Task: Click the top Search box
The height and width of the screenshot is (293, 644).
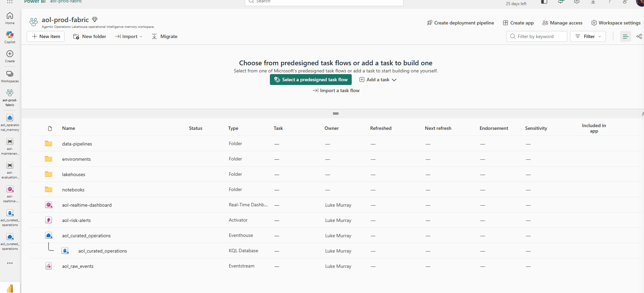Action: click(324, 2)
